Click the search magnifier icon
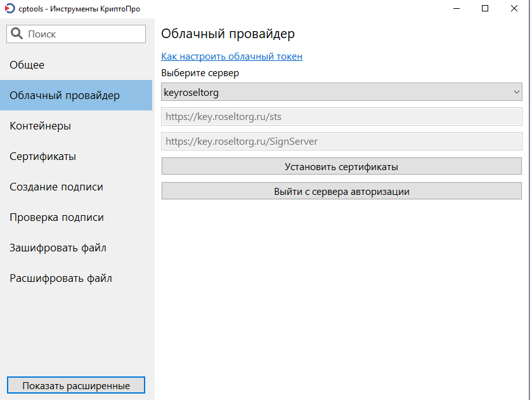Viewport: 532px width, 405px height. [16, 34]
